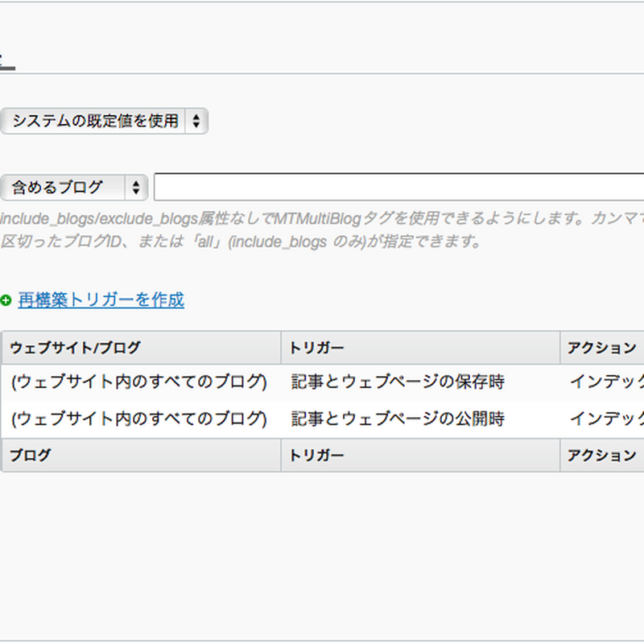Click the arrows on 含めるブログ selector
Viewport: 644px width, 644px height.
pyautogui.click(x=136, y=188)
